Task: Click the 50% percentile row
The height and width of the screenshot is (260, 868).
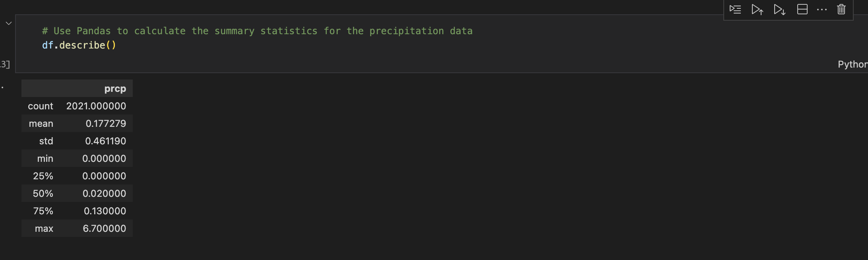Action: [77, 193]
